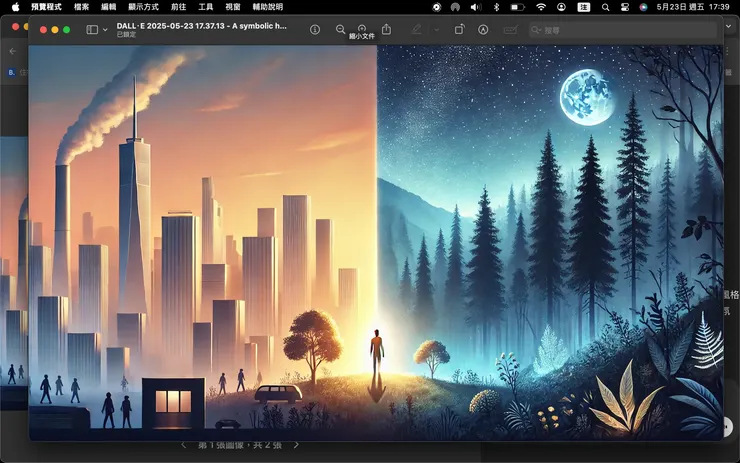The image size is (740, 463).
Task: Open the user account menu bar icon
Action: (561, 7)
